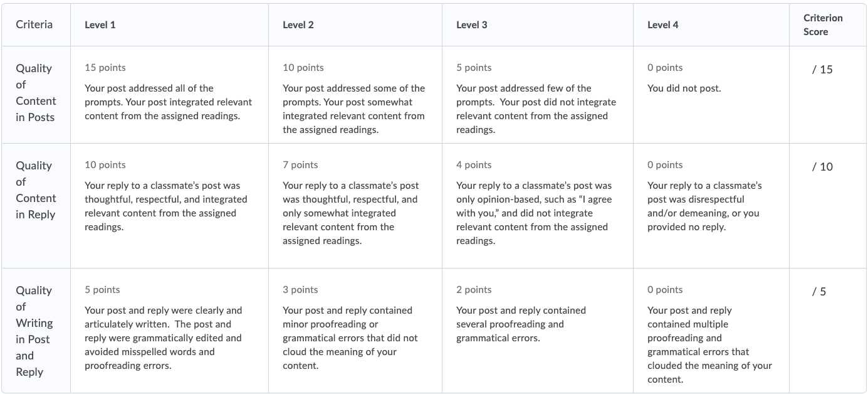Screen dimensions: 868x394
Task: Select 0 points multiple grammatical errors cell
Action: (711, 331)
